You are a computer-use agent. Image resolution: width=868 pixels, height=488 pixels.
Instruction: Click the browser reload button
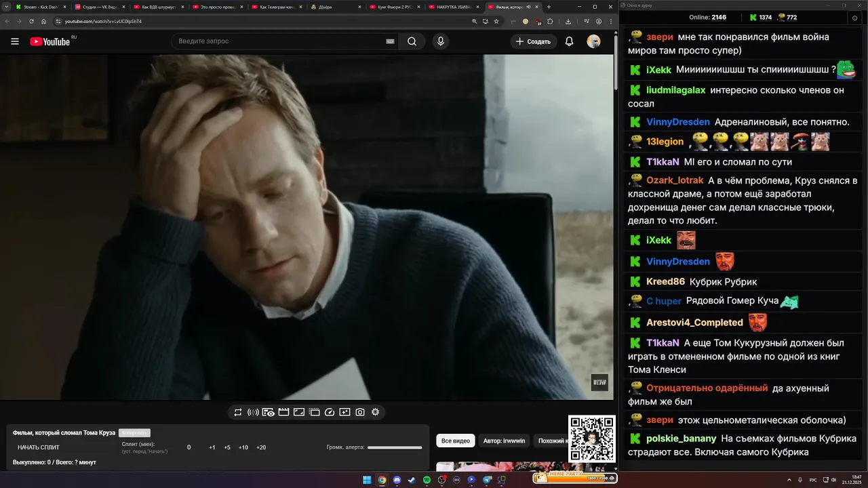coord(31,21)
